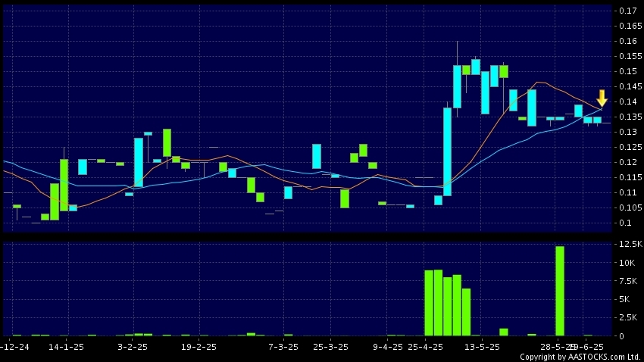Select the 10K volume axis label
This screenshot has height=362, width=644.
(627, 263)
